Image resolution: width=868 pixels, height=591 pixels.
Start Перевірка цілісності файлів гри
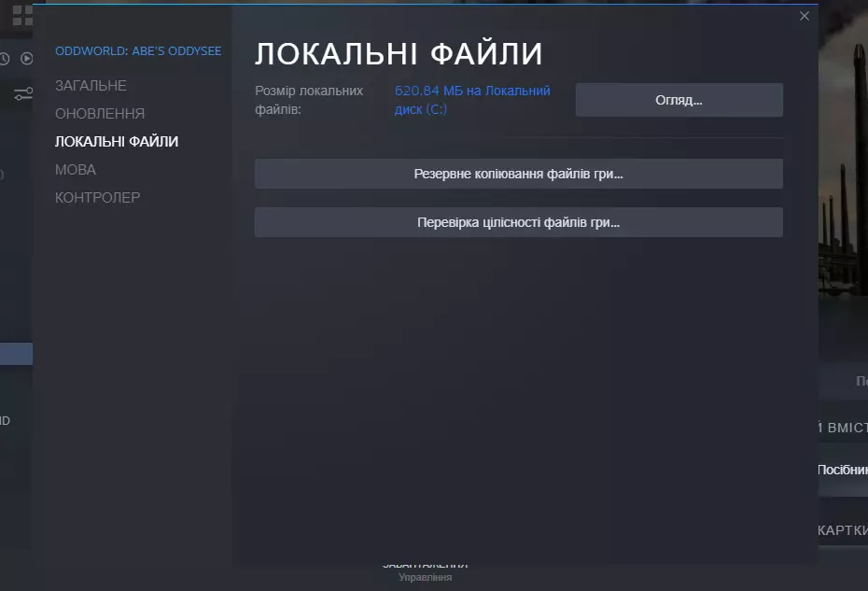519,222
